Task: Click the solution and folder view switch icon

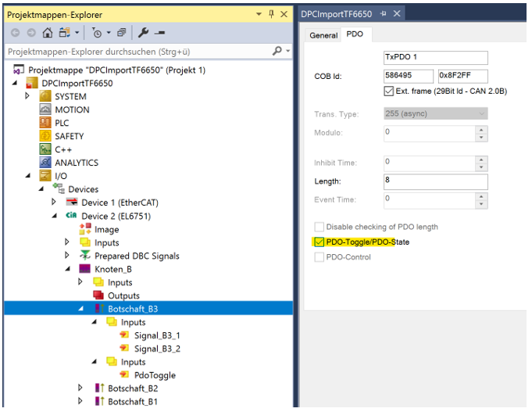Action: (65, 33)
